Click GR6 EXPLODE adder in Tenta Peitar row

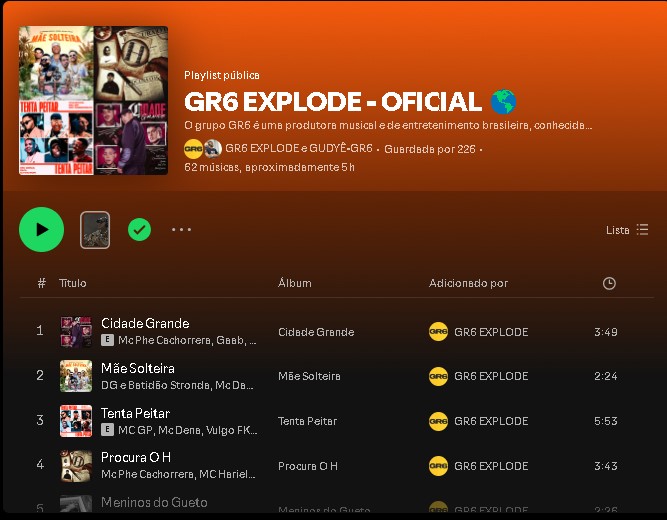point(491,421)
